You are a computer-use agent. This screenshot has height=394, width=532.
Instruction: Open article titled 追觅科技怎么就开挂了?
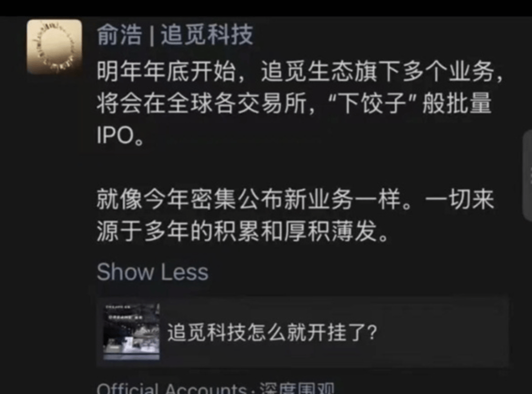pyautogui.click(x=272, y=332)
